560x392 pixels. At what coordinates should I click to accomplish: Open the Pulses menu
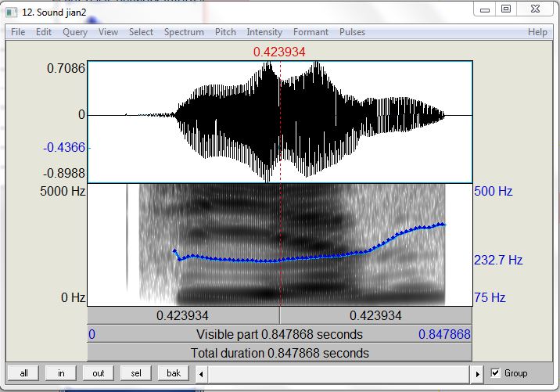(x=352, y=32)
